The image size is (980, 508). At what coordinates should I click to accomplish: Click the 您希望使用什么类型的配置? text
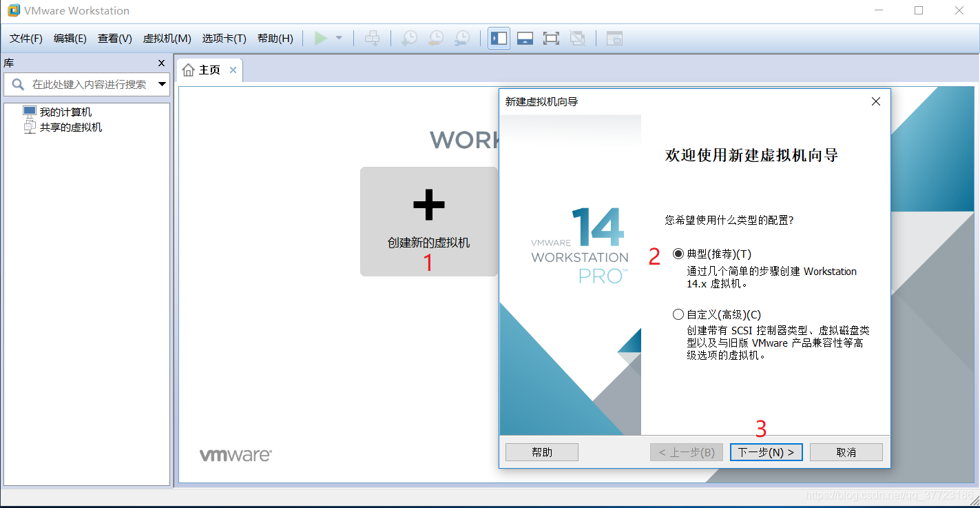click(x=729, y=220)
